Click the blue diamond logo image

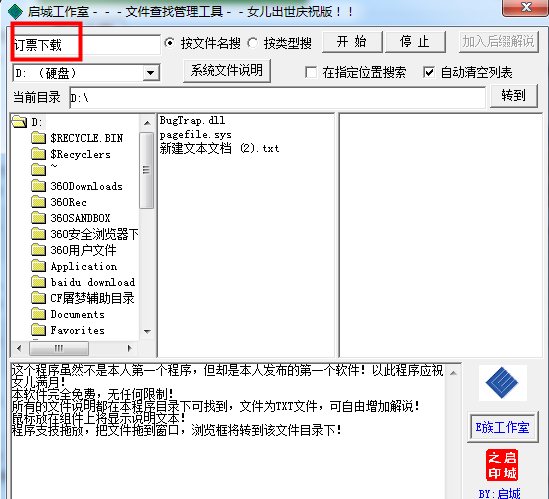[502, 383]
